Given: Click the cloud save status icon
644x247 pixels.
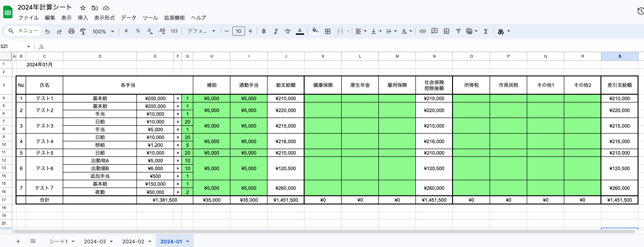Looking at the screenshot, I should (106, 8).
